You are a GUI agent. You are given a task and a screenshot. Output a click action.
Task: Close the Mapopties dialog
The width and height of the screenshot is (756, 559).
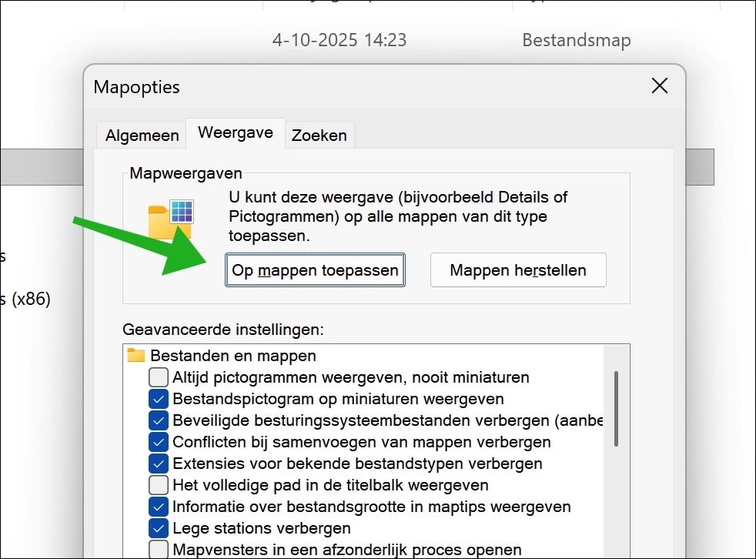[x=659, y=86]
